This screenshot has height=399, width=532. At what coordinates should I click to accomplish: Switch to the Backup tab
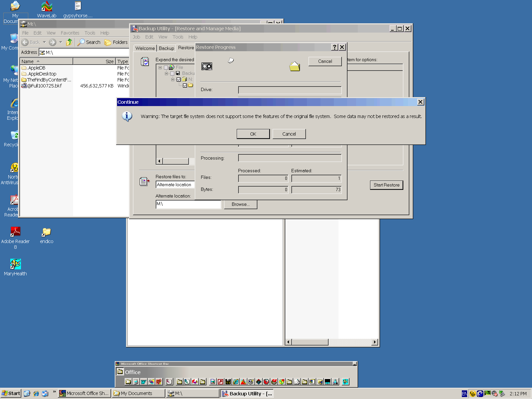pos(166,48)
